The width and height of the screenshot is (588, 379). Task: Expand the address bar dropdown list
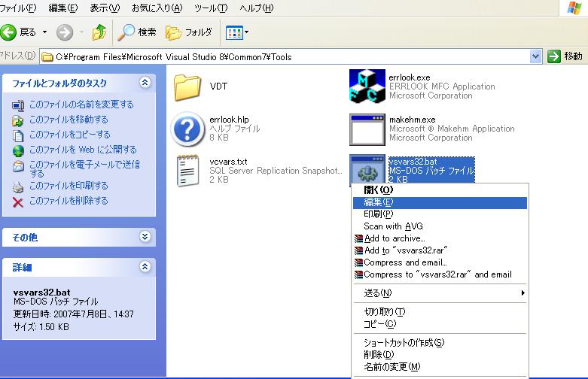click(535, 56)
